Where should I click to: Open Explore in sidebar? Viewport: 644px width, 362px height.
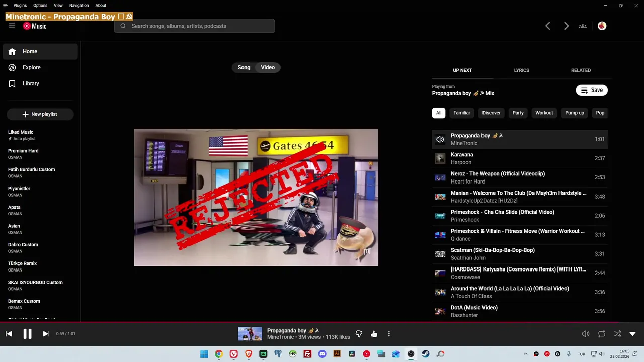pos(40,67)
